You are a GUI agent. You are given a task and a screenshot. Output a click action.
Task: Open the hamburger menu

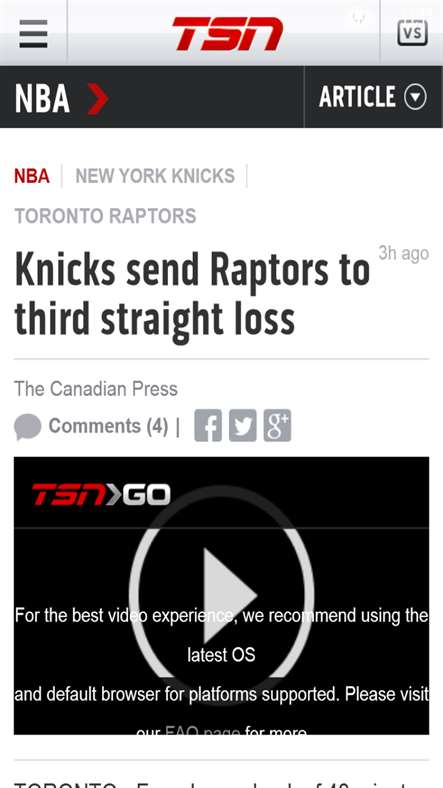click(x=33, y=34)
